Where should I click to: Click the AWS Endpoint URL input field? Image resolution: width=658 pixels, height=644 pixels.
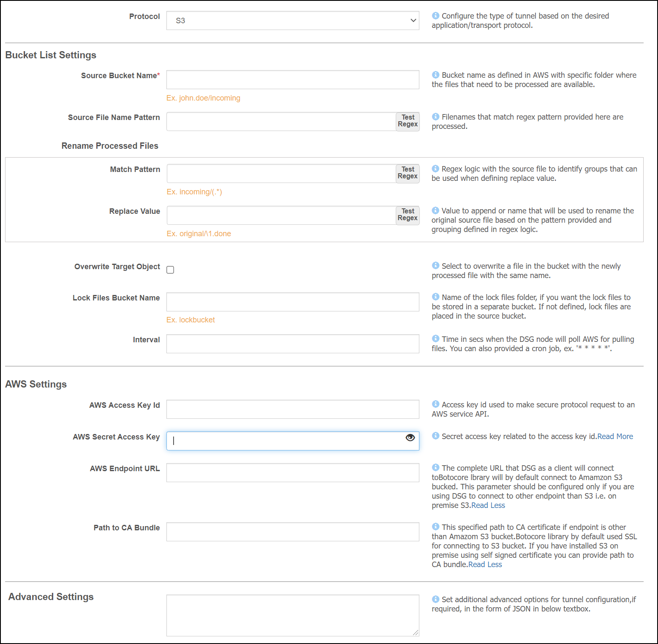click(x=292, y=472)
